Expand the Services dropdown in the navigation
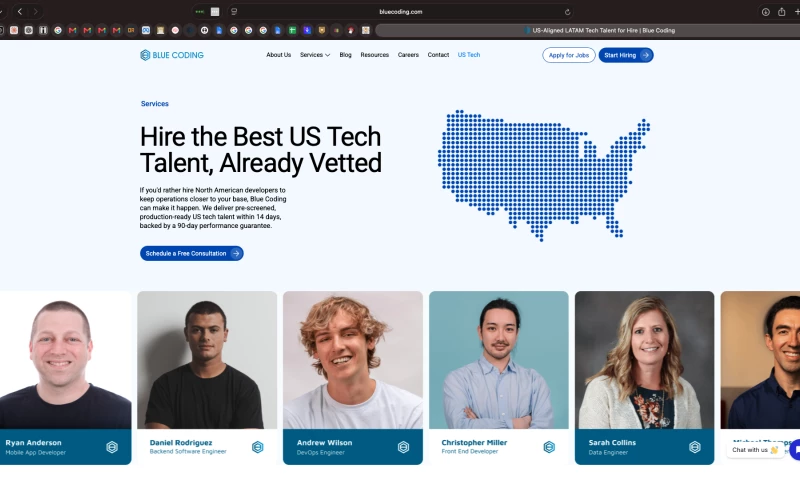 [315, 55]
